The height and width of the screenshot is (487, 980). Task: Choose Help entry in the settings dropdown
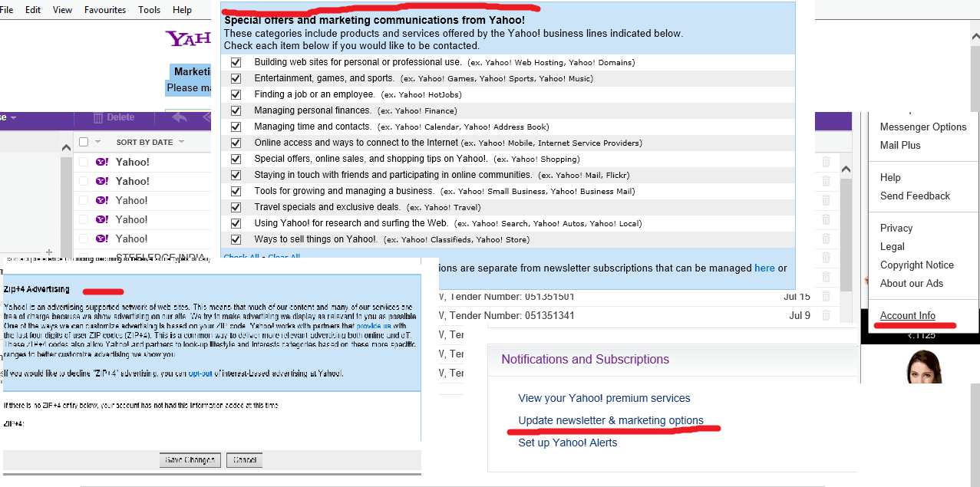890,177
